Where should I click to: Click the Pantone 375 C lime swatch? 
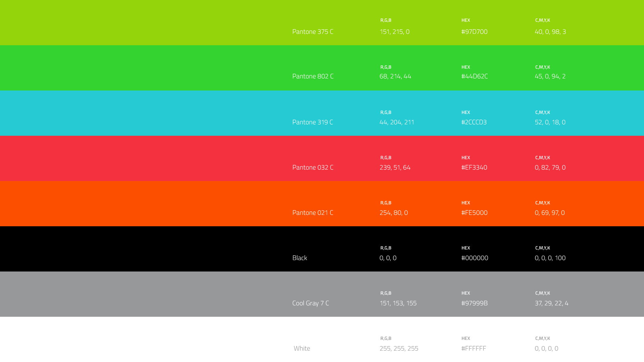(134, 22)
